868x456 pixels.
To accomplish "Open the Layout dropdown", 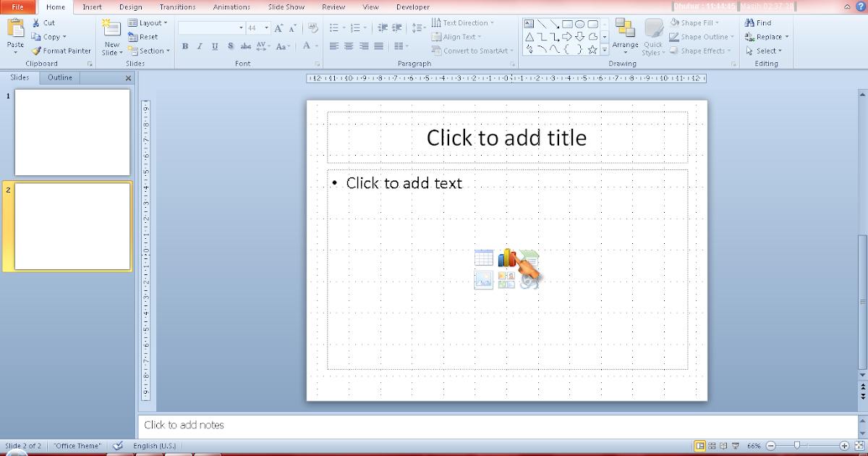I will point(148,22).
